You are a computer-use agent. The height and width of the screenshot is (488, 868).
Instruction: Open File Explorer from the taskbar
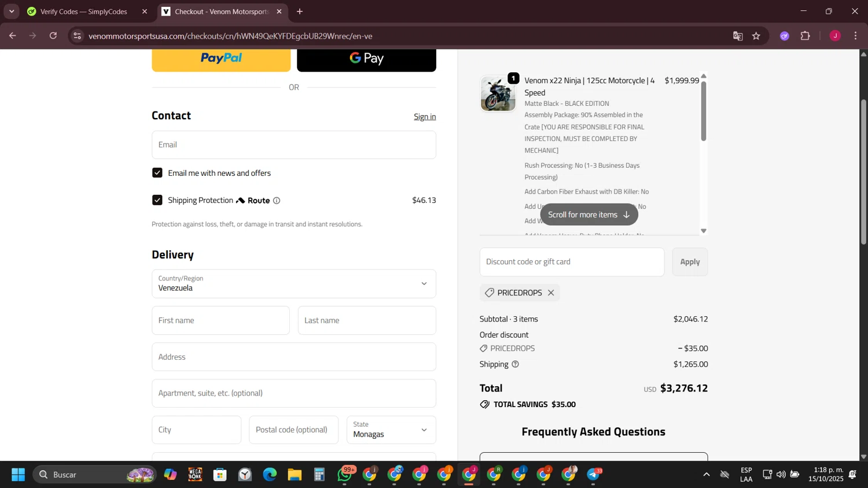(x=295, y=475)
